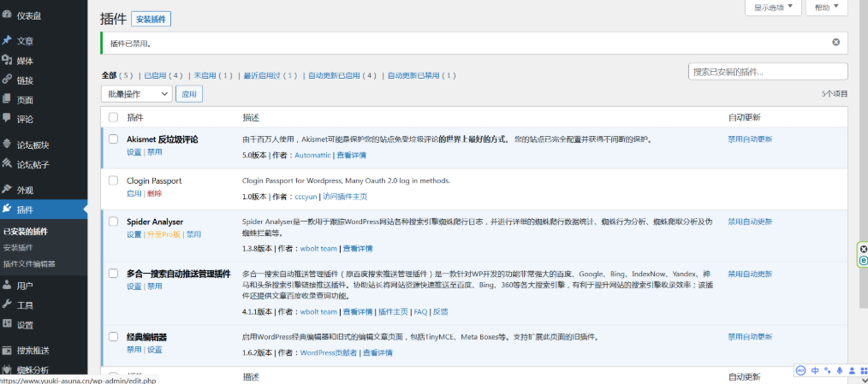Viewport: 868px width, 384px height.
Task: Filter plugins by 已启用 tab
Action: click(x=156, y=75)
